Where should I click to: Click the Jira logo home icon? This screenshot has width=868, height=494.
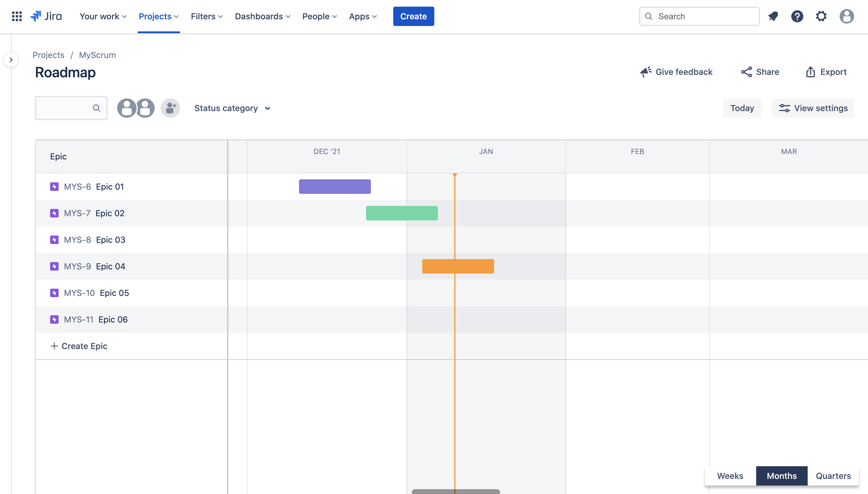click(x=46, y=16)
